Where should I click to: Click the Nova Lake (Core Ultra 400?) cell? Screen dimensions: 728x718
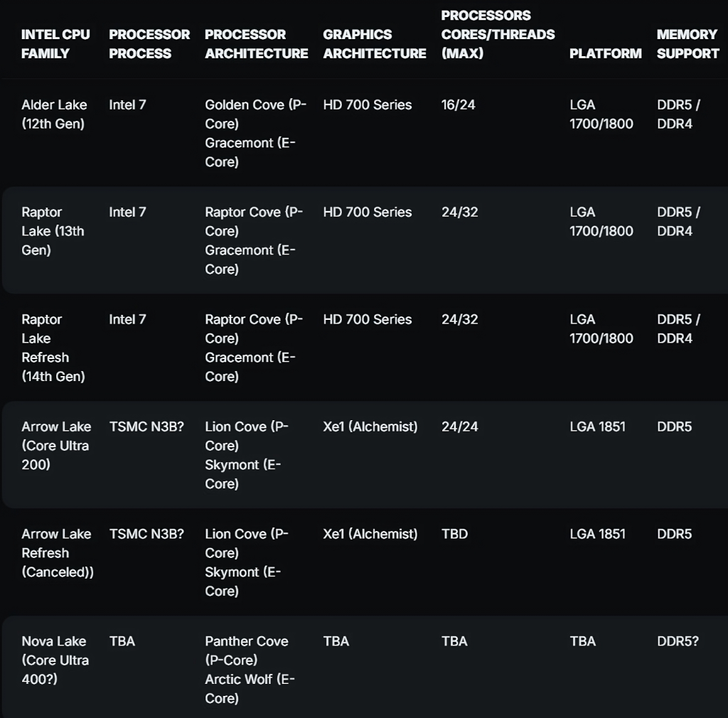55,660
